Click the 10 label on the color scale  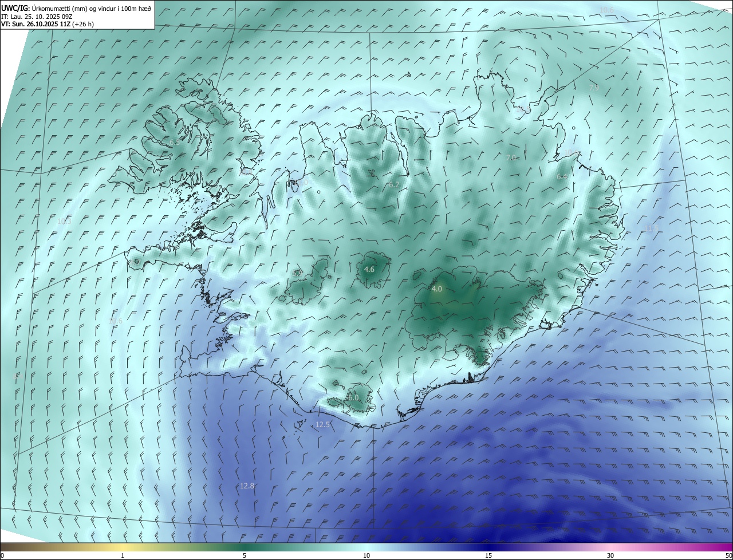coord(366,555)
